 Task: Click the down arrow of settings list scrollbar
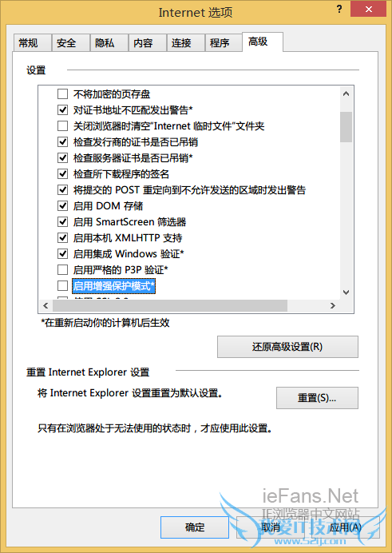pyautogui.click(x=346, y=292)
